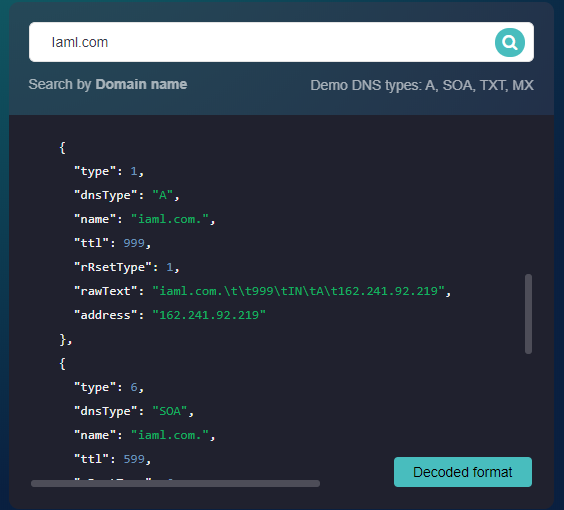Click the "Demo DNS types: A, SOA, TXT, MX" text
564x510 pixels.
pyautogui.click(x=422, y=86)
